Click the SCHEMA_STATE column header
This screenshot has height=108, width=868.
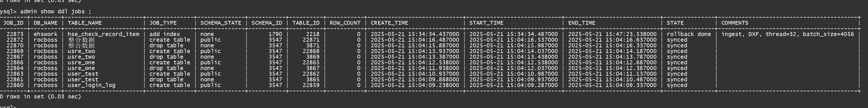[221, 23]
